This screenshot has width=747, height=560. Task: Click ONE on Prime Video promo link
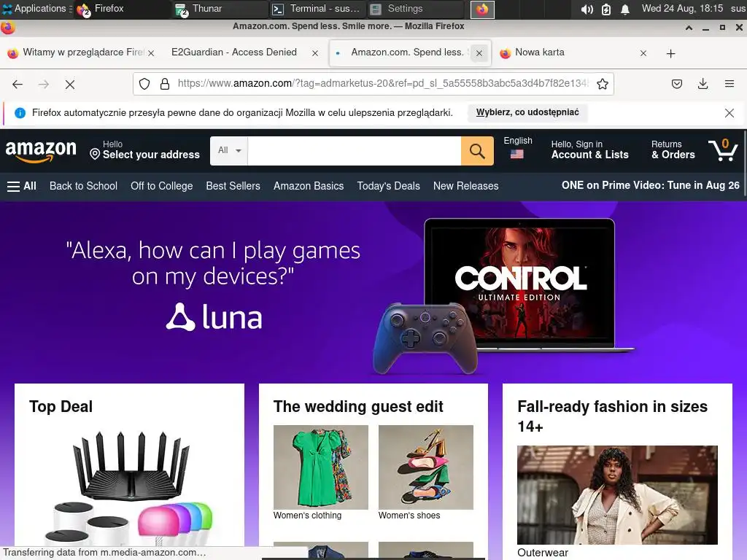(650, 186)
